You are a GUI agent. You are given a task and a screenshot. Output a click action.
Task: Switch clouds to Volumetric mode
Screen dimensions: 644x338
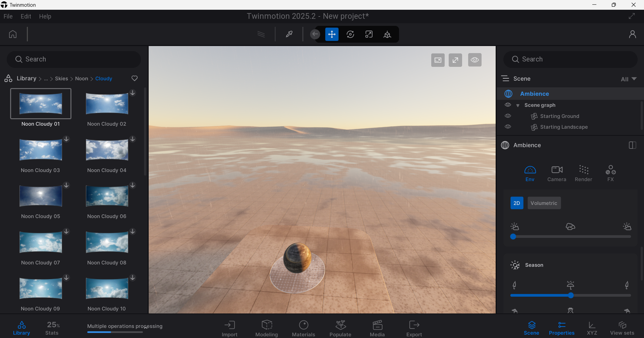(x=544, y=203)
